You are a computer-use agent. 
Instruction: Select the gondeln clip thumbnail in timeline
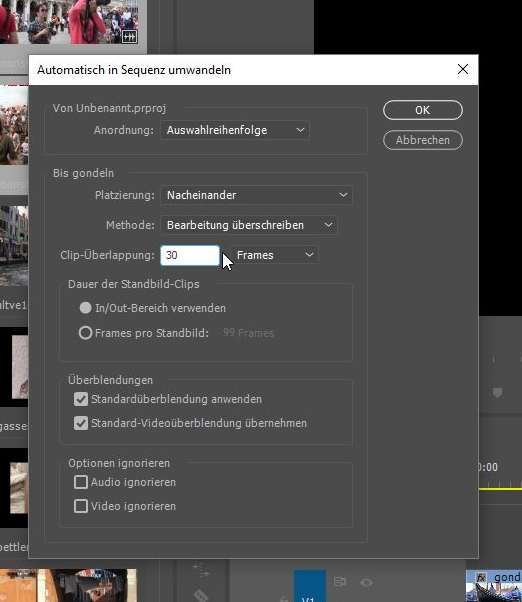494,586
